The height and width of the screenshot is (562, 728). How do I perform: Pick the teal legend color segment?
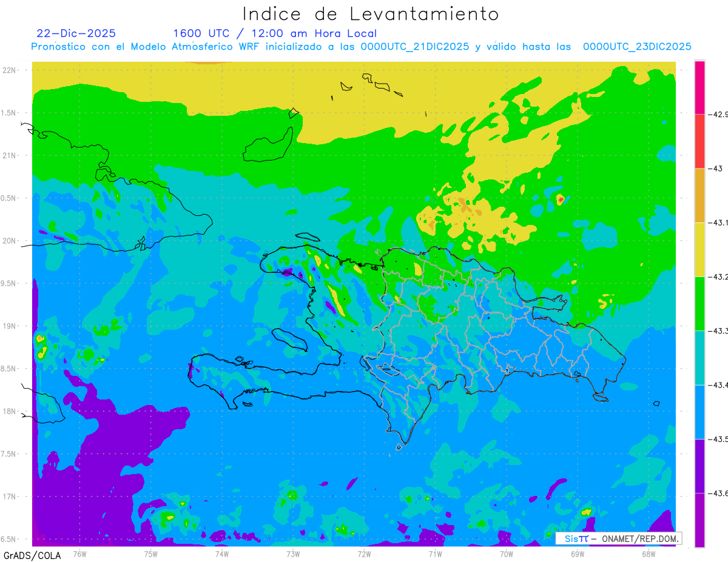tap(699, 358)
